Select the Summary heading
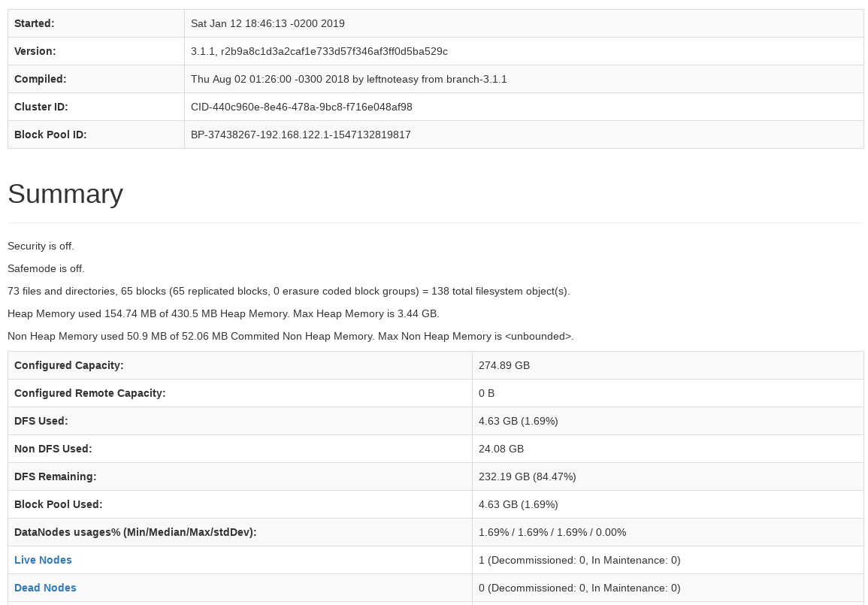The height and width of the screenshot is (605, 868). [65, 194]
